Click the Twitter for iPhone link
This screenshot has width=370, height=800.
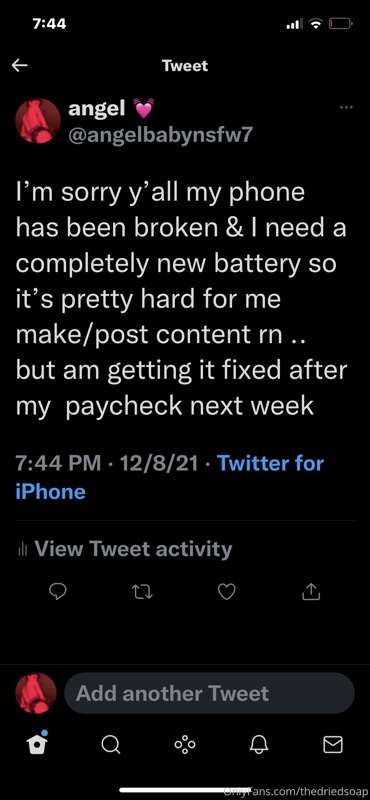169,478
